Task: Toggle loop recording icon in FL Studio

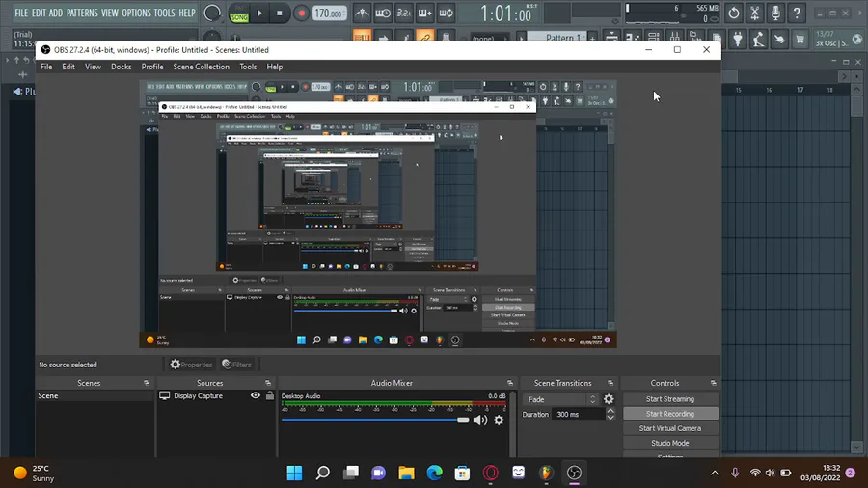Action: point(446,13)
